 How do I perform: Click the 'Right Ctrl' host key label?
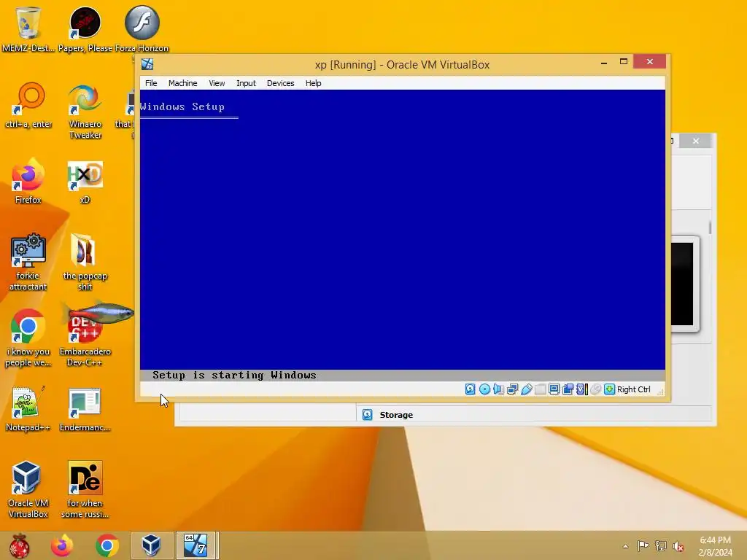634,389
